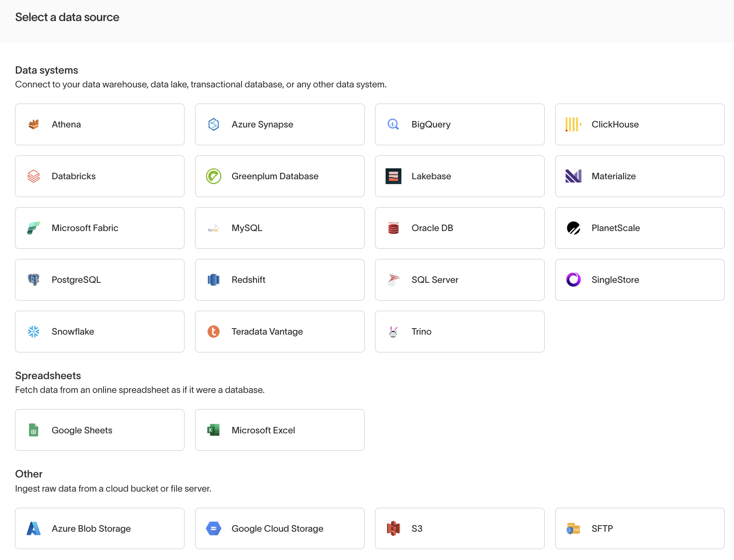Select BigQuery as the data source

coord(459,124)
